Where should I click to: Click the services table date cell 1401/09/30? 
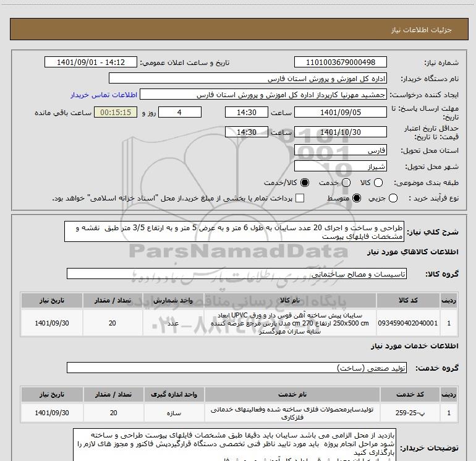[52, 413]
